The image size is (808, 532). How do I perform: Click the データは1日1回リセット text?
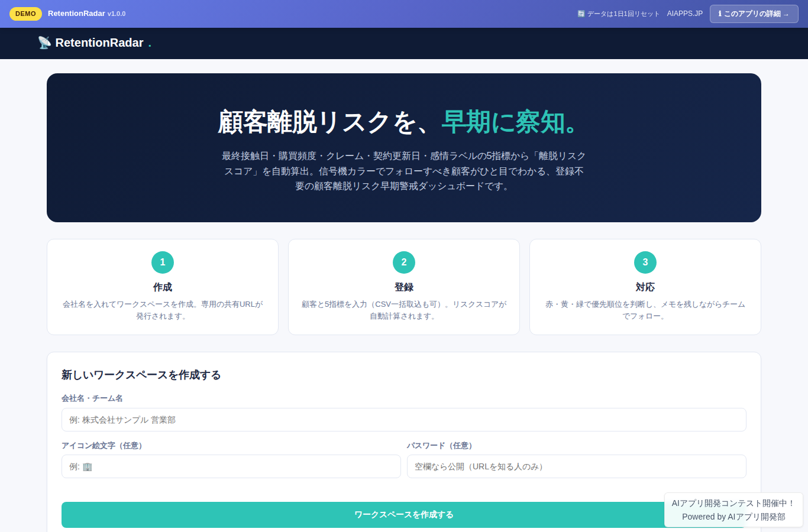tap(623, 14)
